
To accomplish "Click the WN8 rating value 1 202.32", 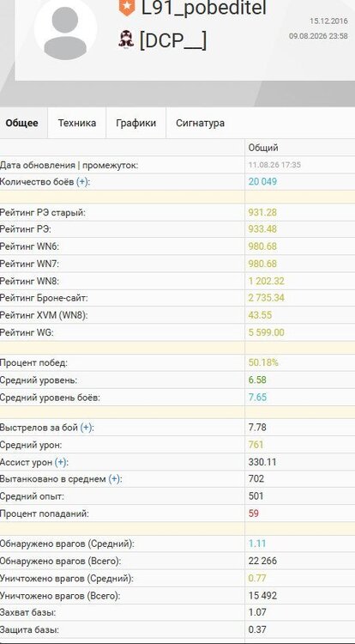I will click(x=267, y=282).
